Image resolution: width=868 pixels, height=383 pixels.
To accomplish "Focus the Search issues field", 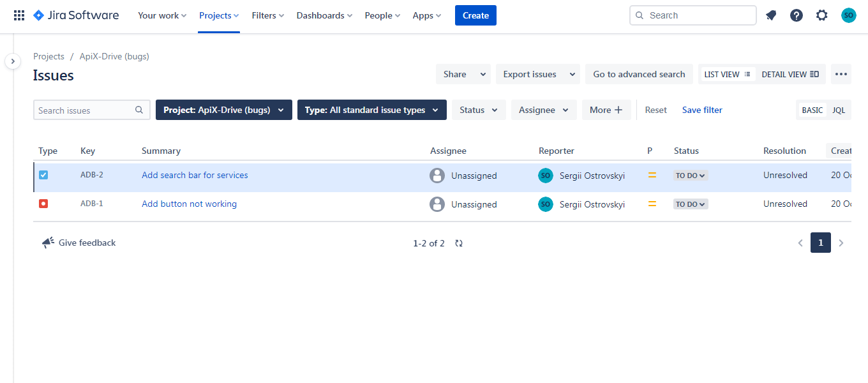I will click(x=92, y=110).
